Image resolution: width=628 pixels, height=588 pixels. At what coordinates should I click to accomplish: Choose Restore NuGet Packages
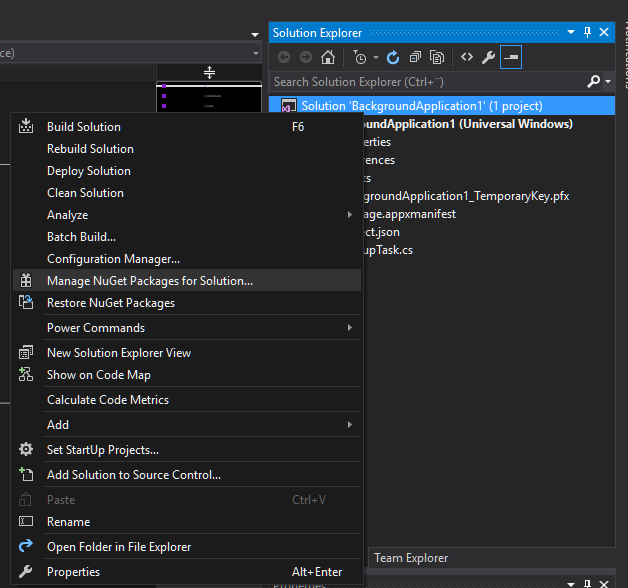187,303
